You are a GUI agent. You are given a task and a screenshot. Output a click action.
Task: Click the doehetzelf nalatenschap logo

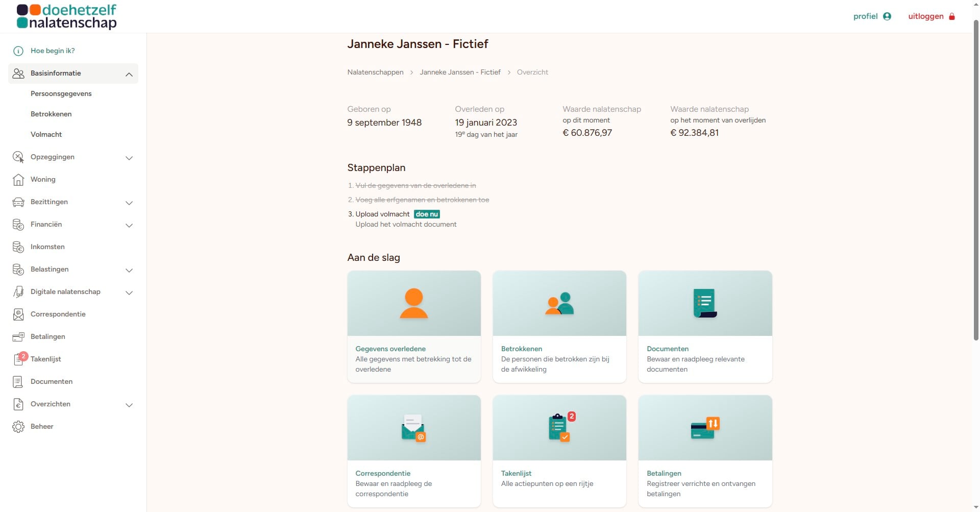[66, 16]
